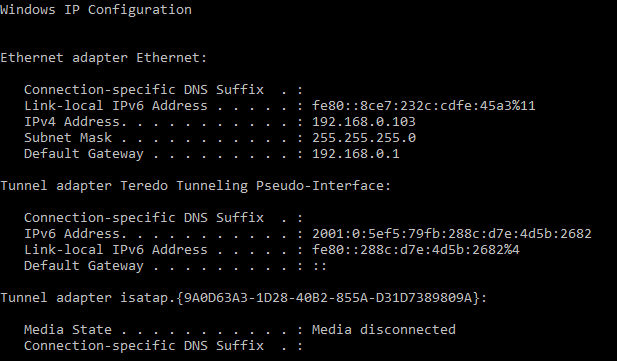Click the Ethernet adapter Ethernet header

click(x=103, y=58)
